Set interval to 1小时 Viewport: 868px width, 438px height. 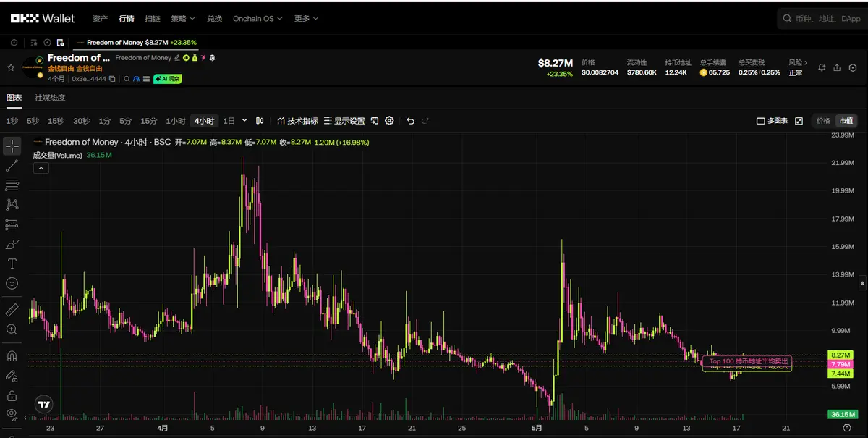coord(176,121)
